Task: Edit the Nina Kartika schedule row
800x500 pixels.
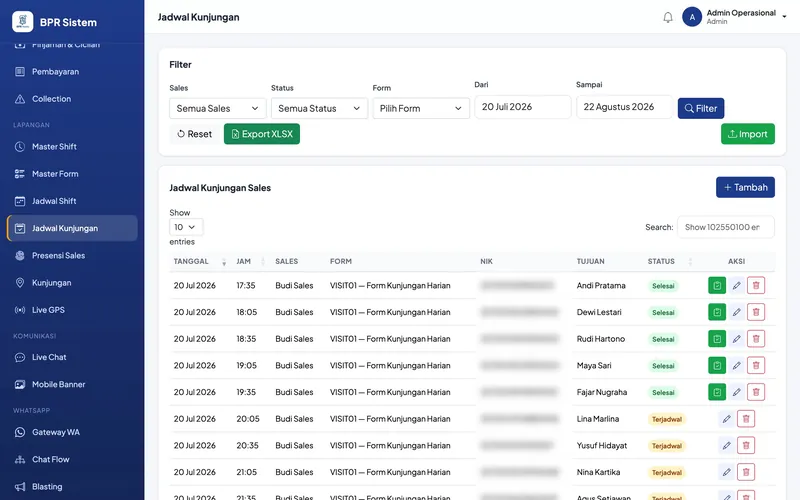Action: tap(727, 472)
